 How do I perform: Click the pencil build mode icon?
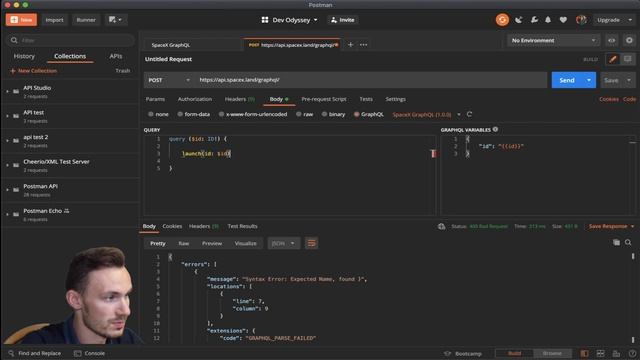(613, 59)
